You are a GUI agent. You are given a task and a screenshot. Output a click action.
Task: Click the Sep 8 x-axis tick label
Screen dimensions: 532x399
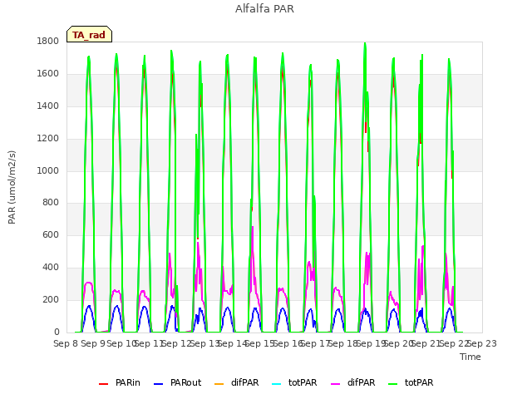66,343
